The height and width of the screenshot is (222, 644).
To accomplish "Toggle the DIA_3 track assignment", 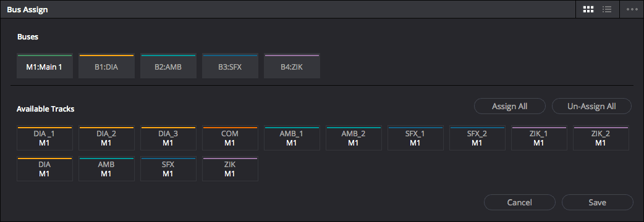I will click(168, 138).
